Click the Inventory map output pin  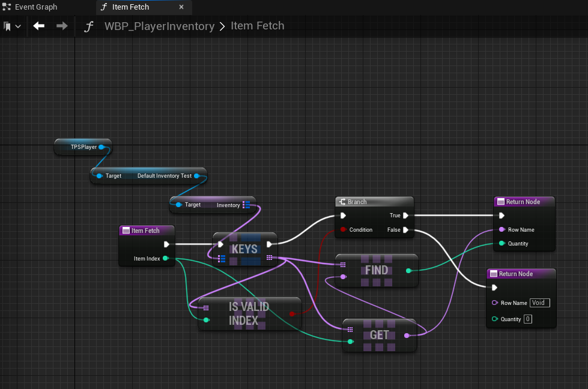click(246, 205)
